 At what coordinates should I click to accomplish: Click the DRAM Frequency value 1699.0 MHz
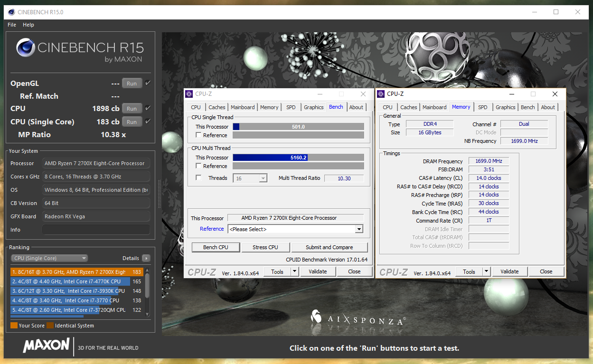[x=489, y=161]
